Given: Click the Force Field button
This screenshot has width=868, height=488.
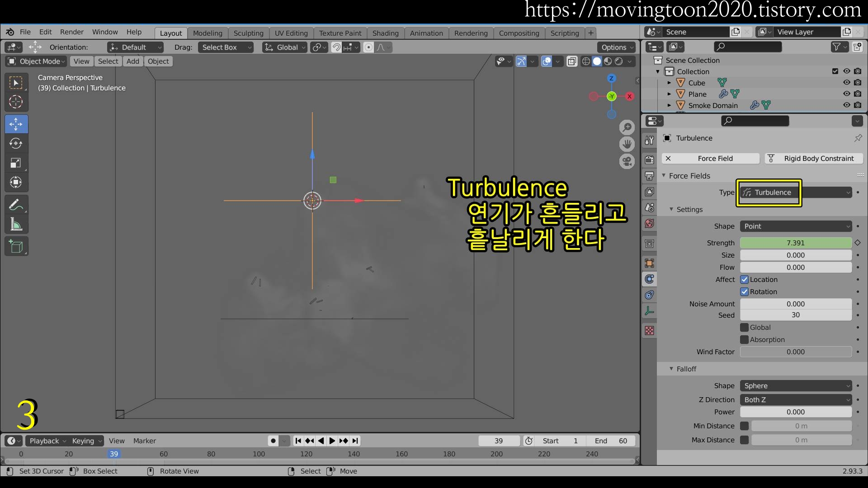Looking at the screenshot, I should [711, 159].
